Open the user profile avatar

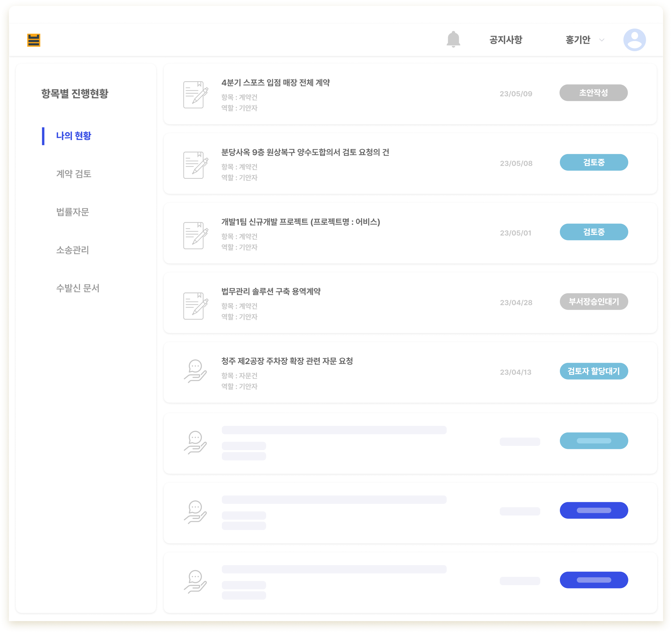coord(634,40)
